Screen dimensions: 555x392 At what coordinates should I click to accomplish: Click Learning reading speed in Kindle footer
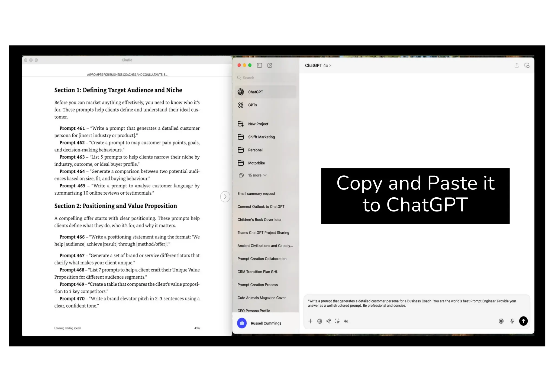click(x=67, y=328)
